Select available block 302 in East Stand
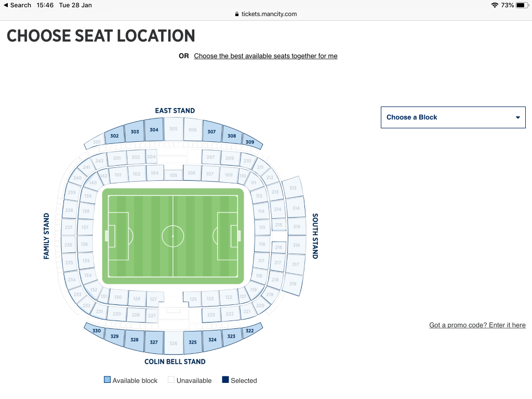This screenshot has width=532, height=399. click(x=114, y=137)
